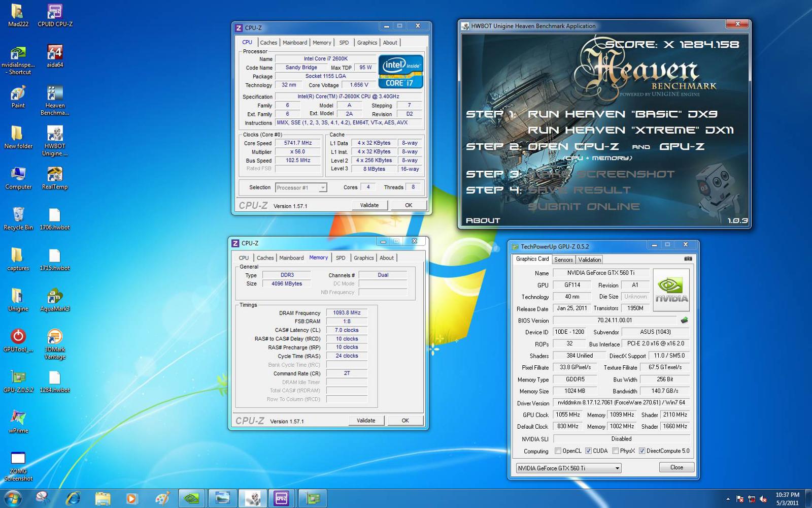Open Windows Media Player taskbar icon
Viewport: 812px width, 508px height.
(x=132, y=498)
